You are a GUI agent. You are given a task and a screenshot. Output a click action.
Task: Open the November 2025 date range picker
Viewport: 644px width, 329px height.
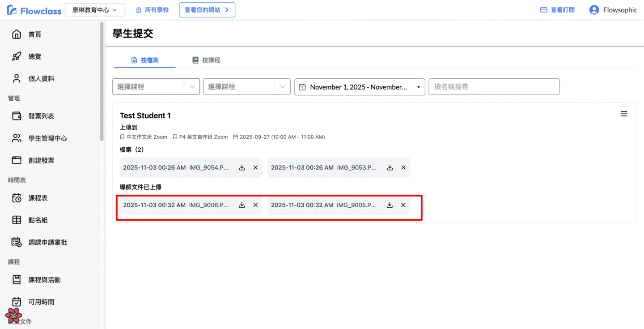tap(359, 87)
